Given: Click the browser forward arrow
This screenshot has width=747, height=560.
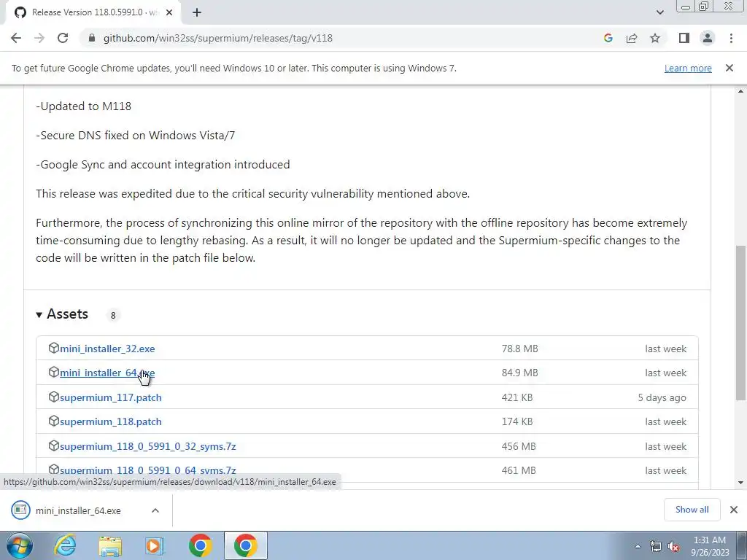Looking at the screenshot, I should [x=39, y=38].
